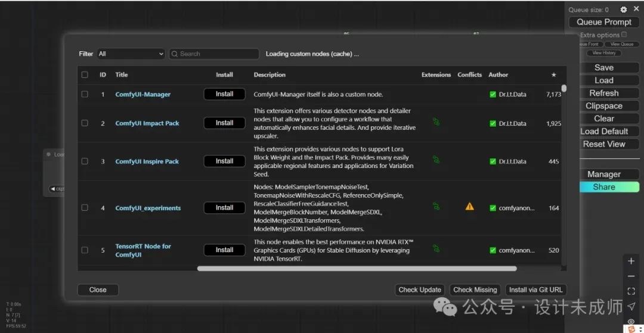Open the Filter All dropdown
Viewport: 644px width, 333px height.
point(131,54)
